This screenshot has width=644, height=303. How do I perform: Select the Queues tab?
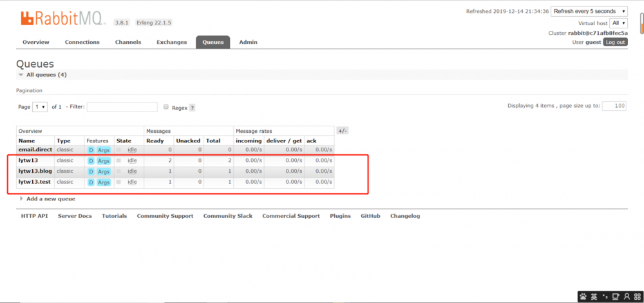tap(213, 42)
